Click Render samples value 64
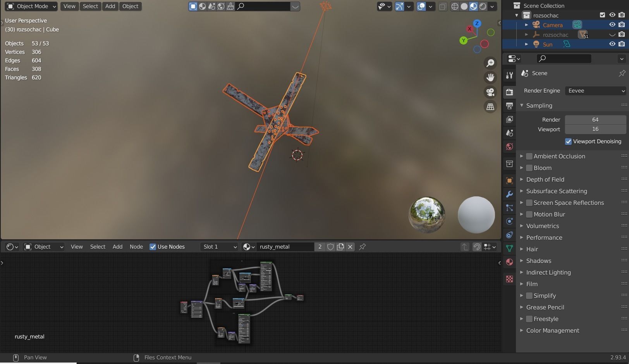This screenshot has height=364, width=629. point(595,120)
